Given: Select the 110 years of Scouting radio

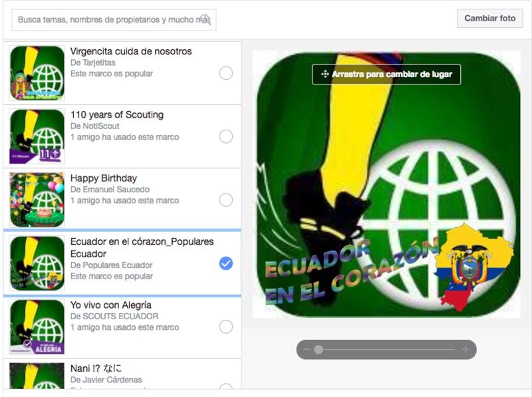Looking at the screenshot, I should coord(226,136).
